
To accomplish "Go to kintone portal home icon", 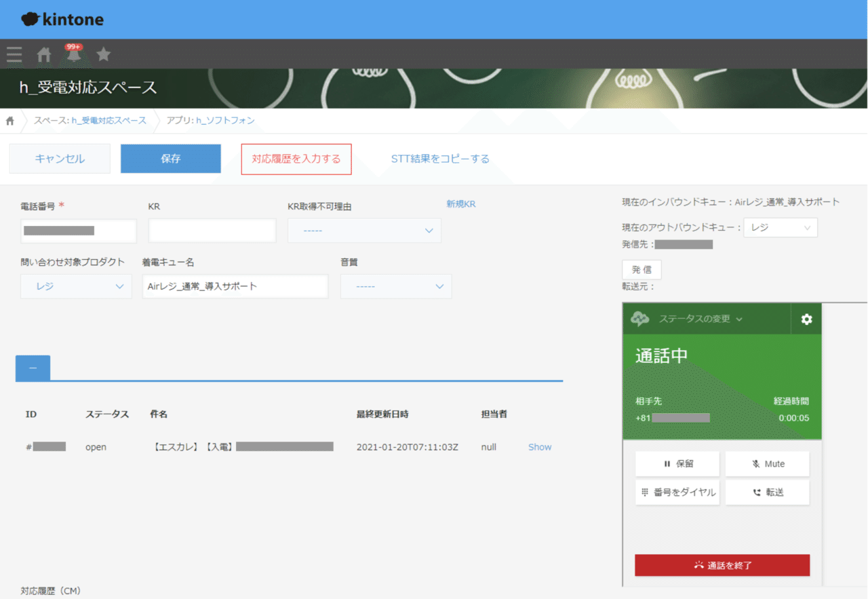I will 44,54.
